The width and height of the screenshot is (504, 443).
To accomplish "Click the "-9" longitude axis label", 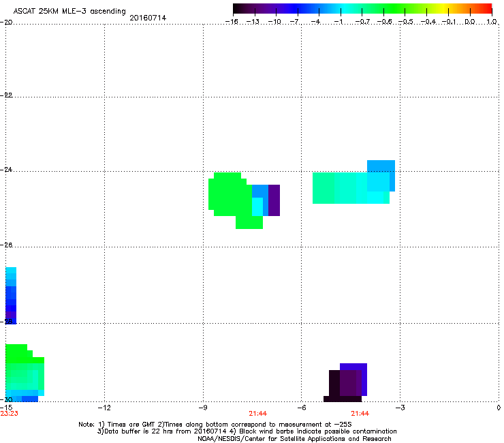I will tap(203, 408).
